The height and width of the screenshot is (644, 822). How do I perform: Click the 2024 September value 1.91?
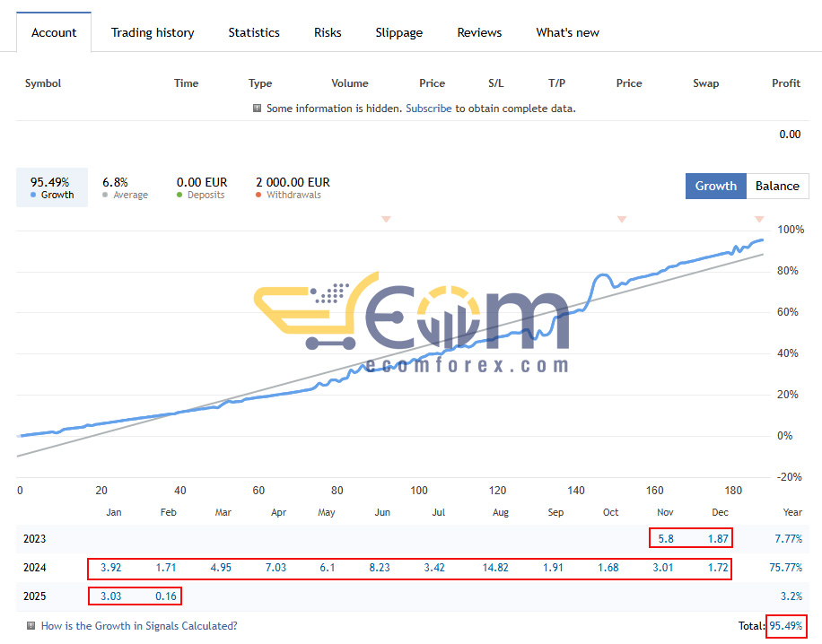point(553,568)
